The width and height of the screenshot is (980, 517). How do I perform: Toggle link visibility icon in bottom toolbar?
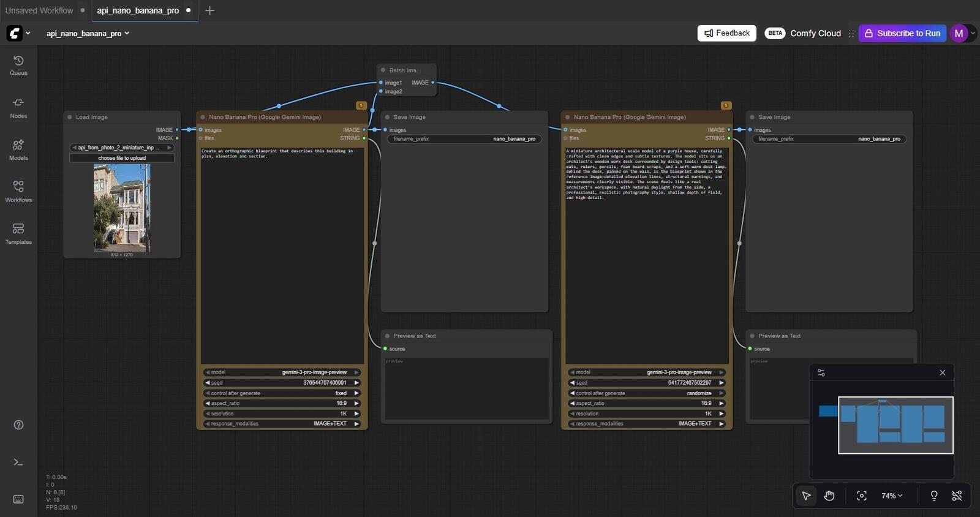tap(957, 496)
